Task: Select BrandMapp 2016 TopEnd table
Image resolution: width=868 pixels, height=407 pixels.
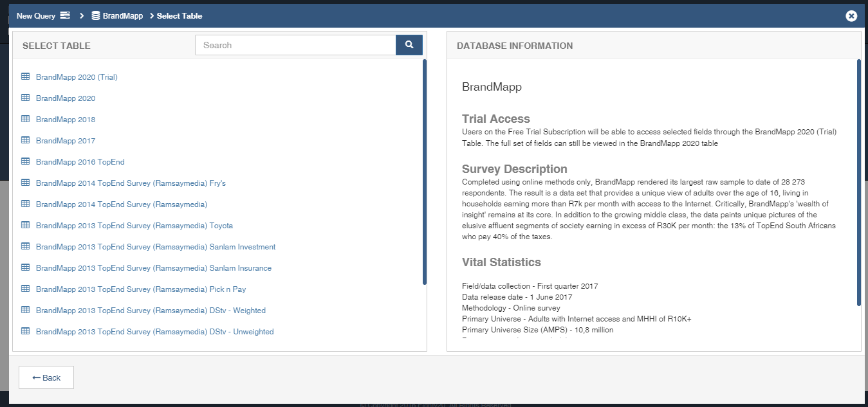Action: click(x=80, y=162)
